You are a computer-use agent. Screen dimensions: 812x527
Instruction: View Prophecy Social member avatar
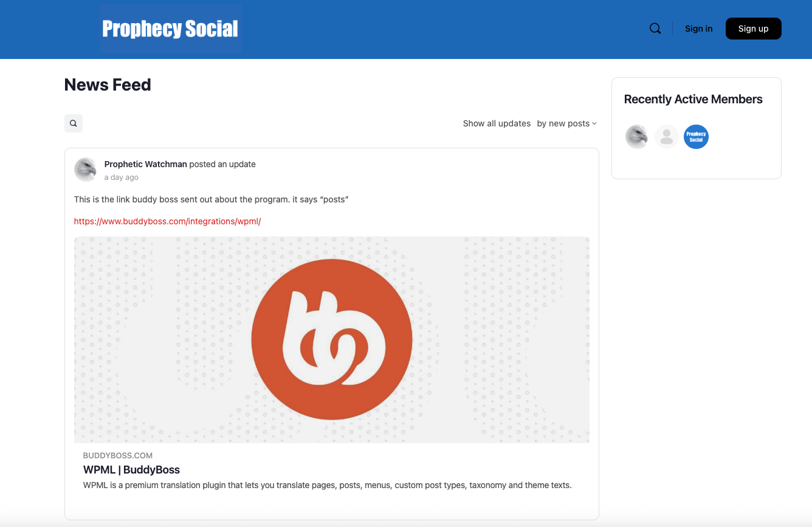(x=697, y=137)
